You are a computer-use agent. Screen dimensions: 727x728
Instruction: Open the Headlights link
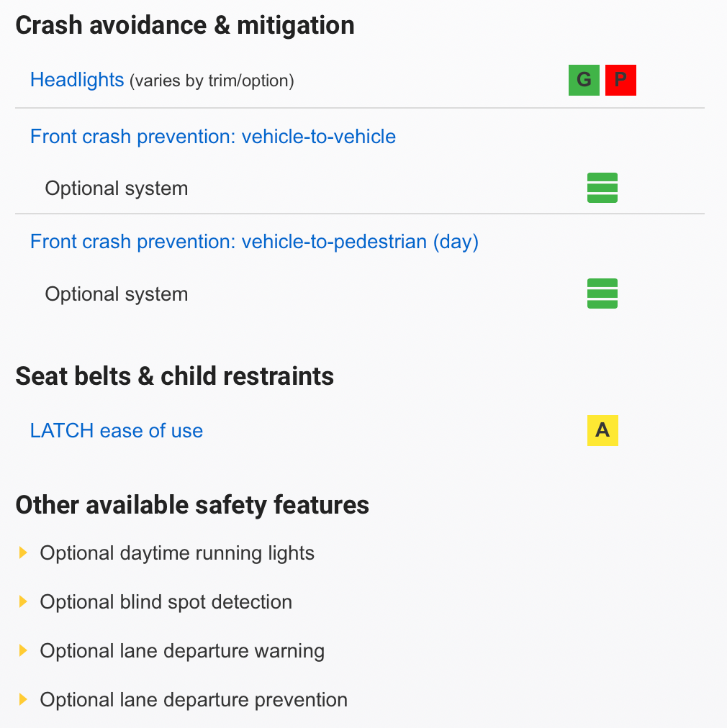pos(77,80)
